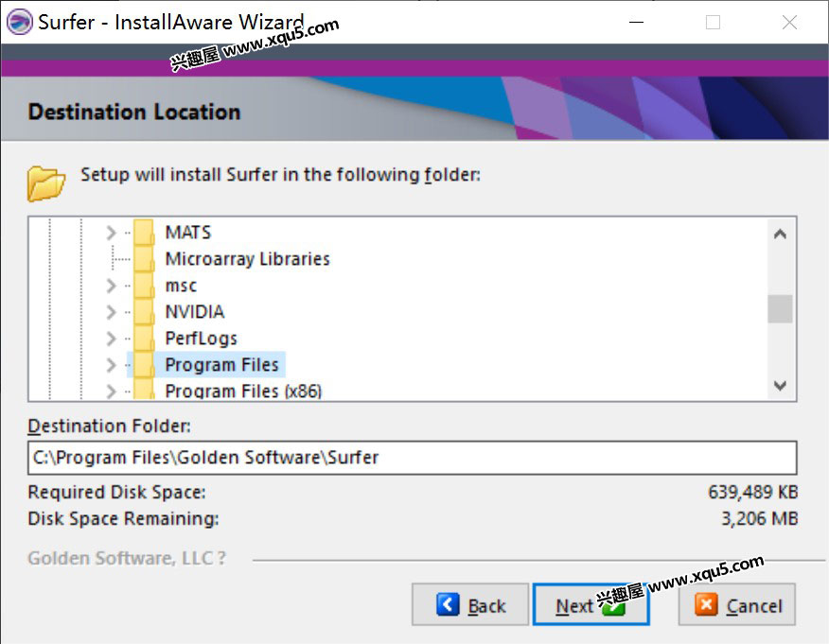Image resolution: width=829 pixels, height=644 pixels.
Task: Proceed with the Next button
Action: 591,605
